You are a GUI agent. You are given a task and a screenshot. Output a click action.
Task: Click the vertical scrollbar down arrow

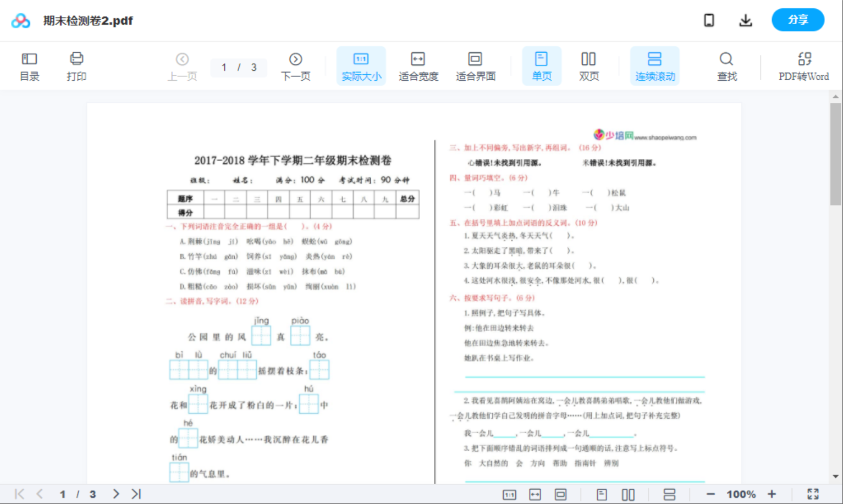tap(835, 477)
